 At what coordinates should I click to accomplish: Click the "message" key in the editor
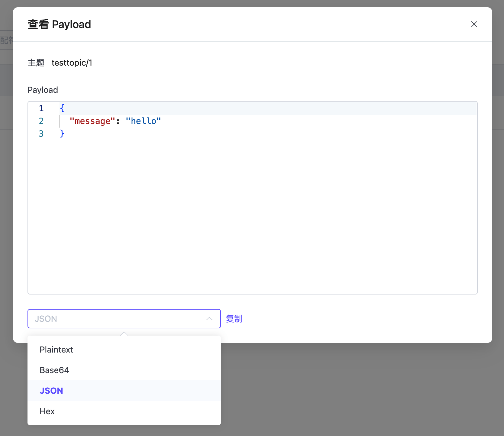click(x=92, y=121)
